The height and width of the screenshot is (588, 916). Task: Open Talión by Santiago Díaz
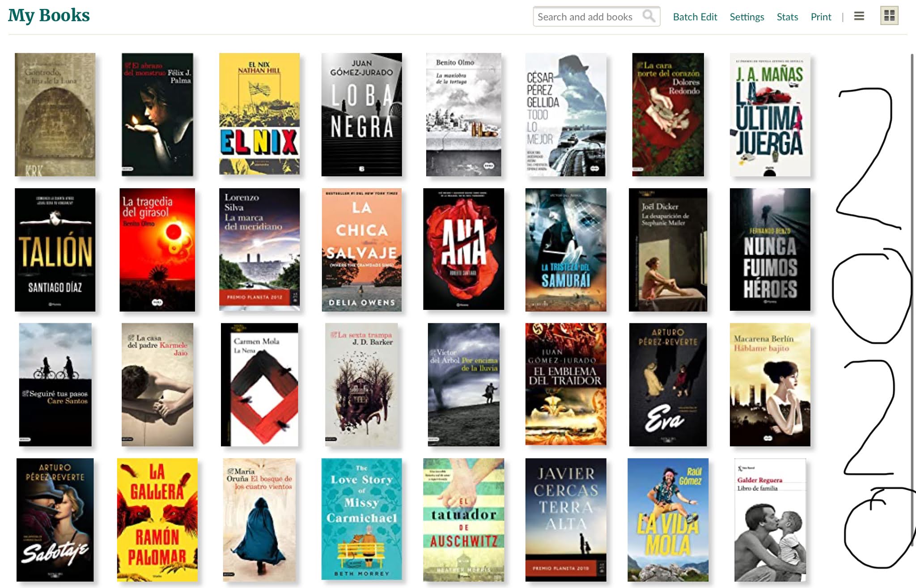click(55, 250)
